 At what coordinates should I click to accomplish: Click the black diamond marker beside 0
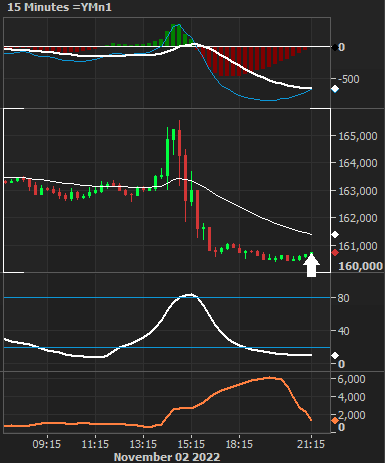click(334, 47)
